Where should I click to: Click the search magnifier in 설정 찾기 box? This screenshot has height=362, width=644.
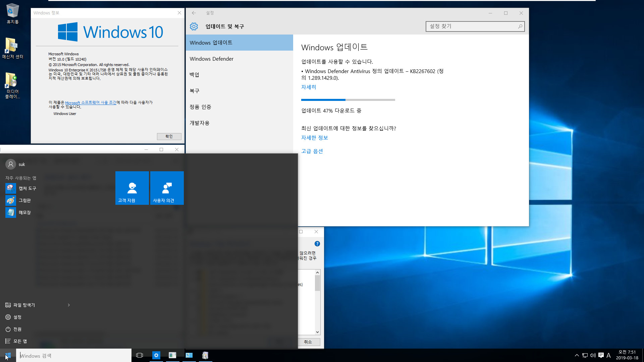click(520, 26)
